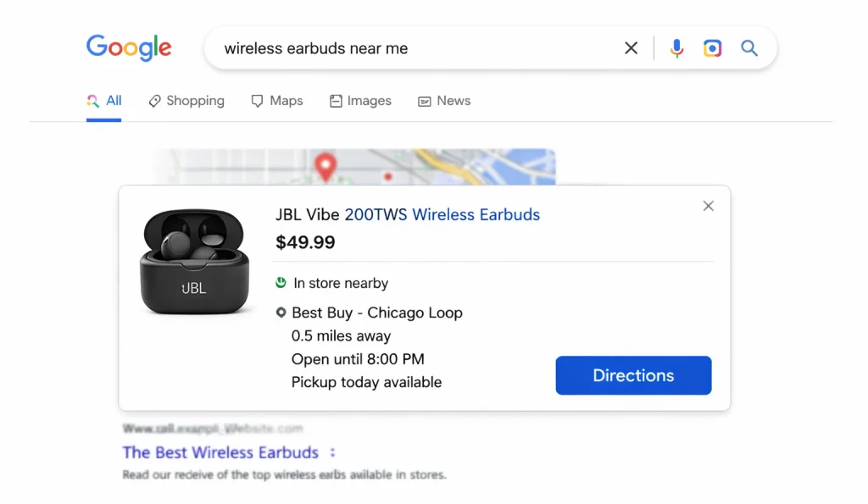The image size is (868, 504).
Task: Dismiss the product card with the X
Action: (x=709, y=206)
